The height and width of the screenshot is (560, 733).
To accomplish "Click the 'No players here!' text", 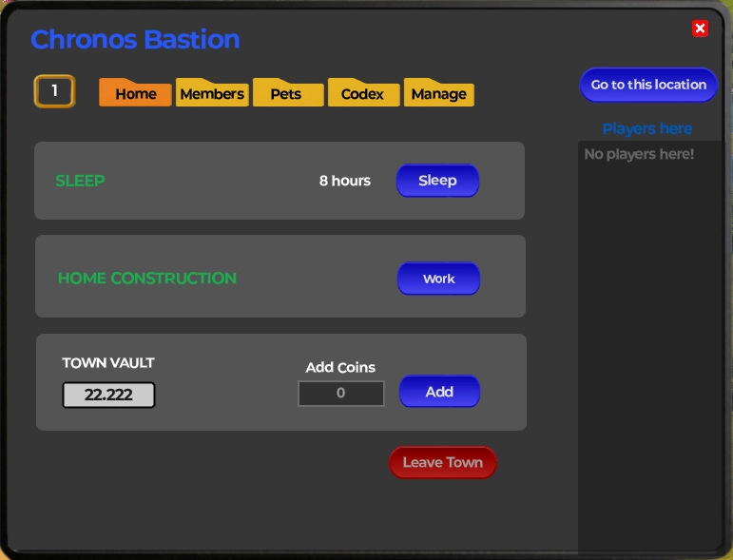I will point(639,154).
